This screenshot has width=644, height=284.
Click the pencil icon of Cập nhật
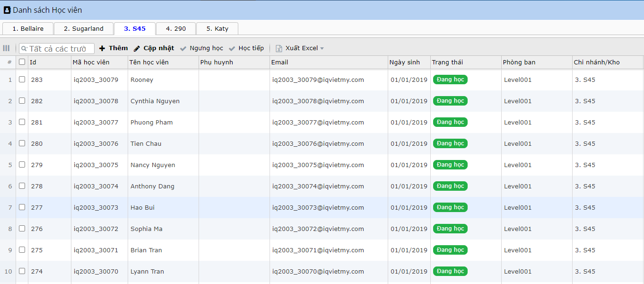(x=137, y=48)
